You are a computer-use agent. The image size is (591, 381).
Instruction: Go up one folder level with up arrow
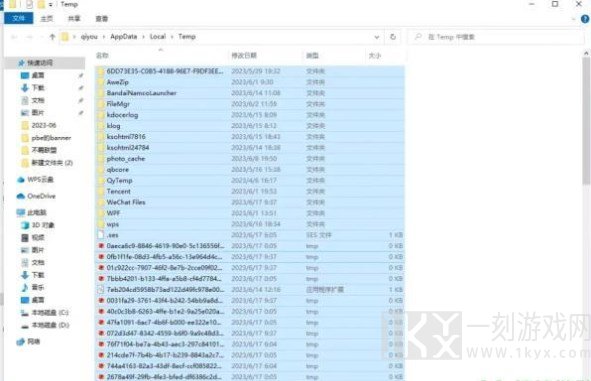[x=52, y=37]
